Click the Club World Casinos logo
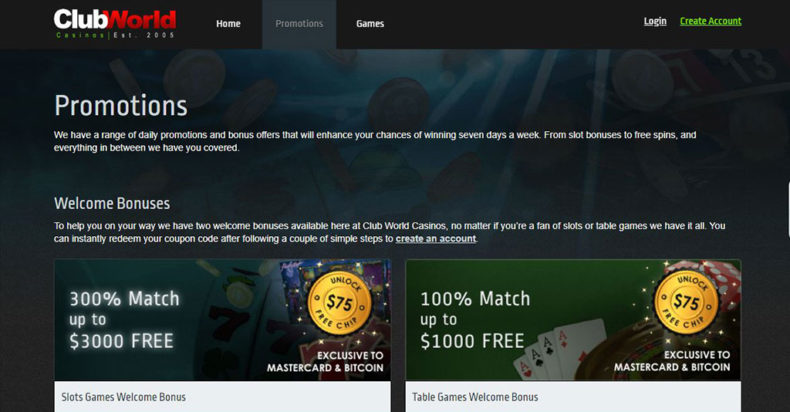Image resolution: width=790 pixels, height=412 pixels. pyautogui.click(x=115, y=24)
